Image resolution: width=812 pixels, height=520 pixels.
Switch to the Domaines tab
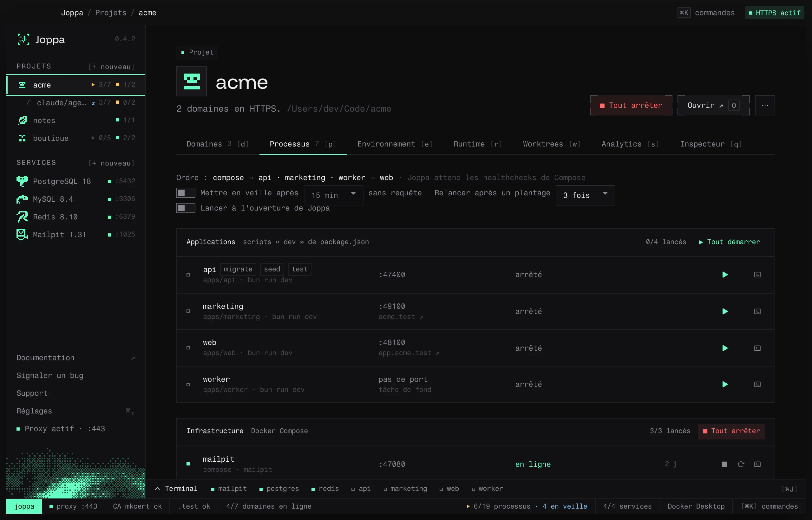point(218,144)
